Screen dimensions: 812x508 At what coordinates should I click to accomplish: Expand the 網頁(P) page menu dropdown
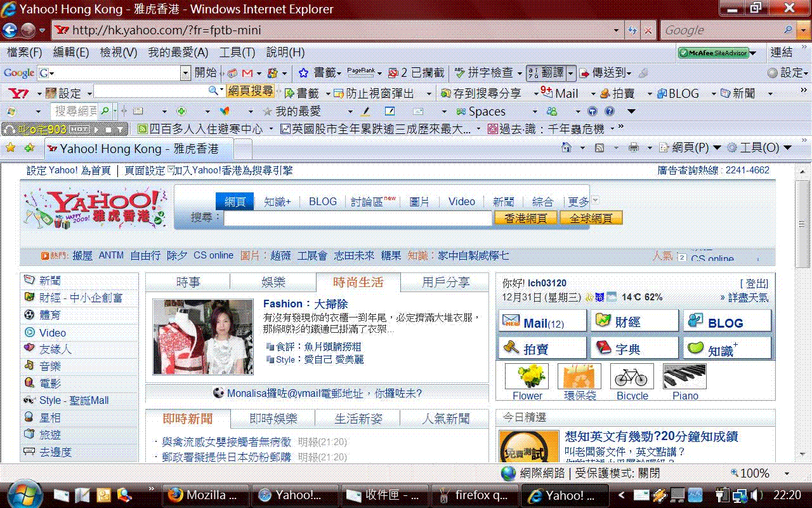tap(717, 148)
